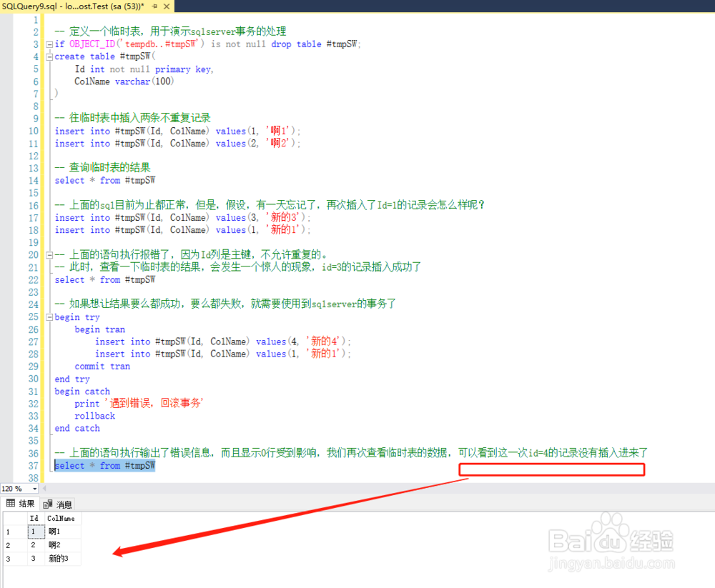Click the Id column header in results
The height and width of the screenshot is (588, 715).
pos(34,518)
